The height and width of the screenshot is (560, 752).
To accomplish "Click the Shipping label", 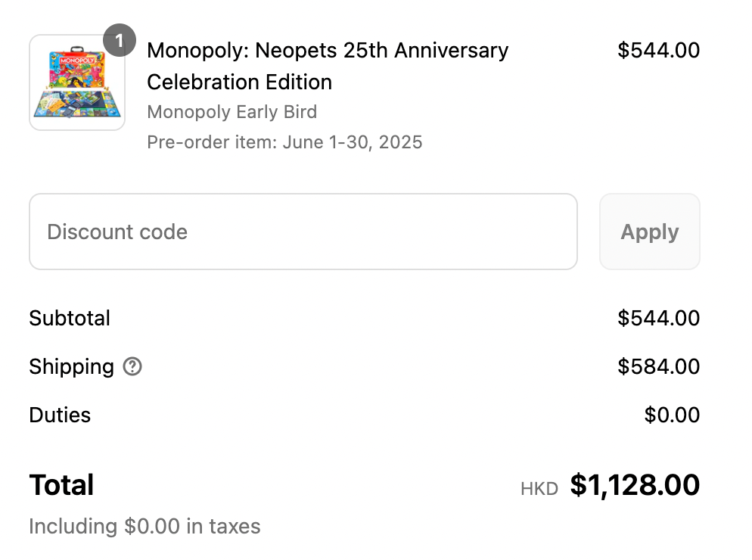I will point(71,367).
